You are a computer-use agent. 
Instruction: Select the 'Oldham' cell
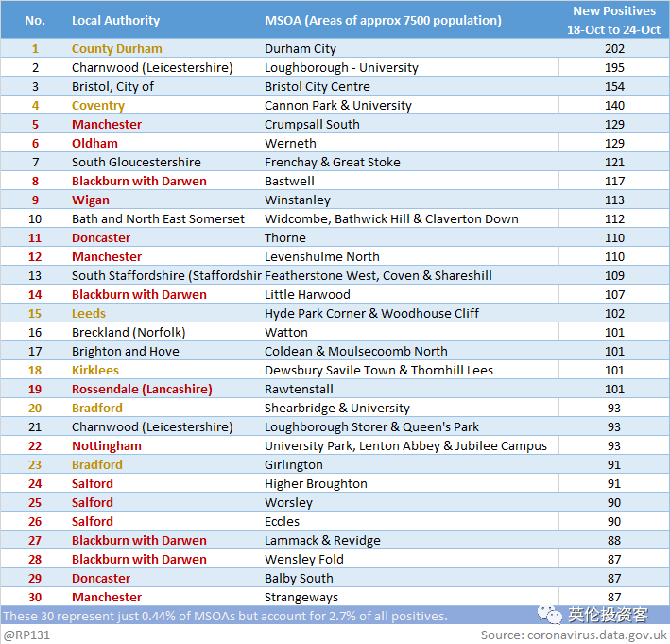[x=94, y=143]
